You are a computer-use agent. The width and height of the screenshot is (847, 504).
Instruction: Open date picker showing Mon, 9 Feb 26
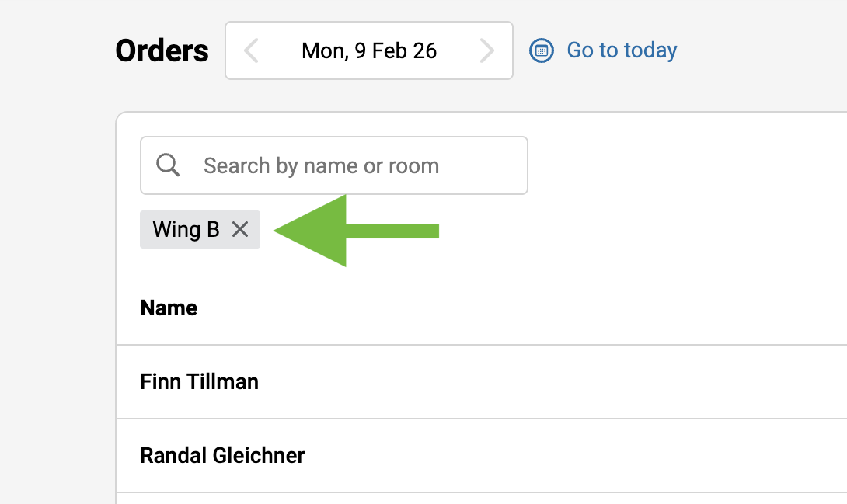point(369,51)
